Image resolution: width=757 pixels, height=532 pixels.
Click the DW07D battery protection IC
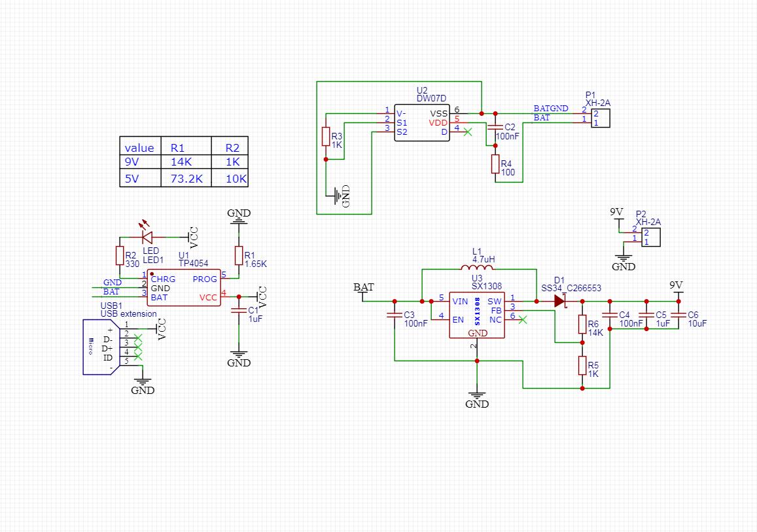point(422,122)
